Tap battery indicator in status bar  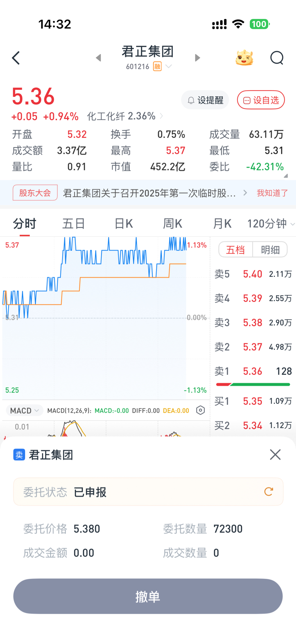point(259,24)
